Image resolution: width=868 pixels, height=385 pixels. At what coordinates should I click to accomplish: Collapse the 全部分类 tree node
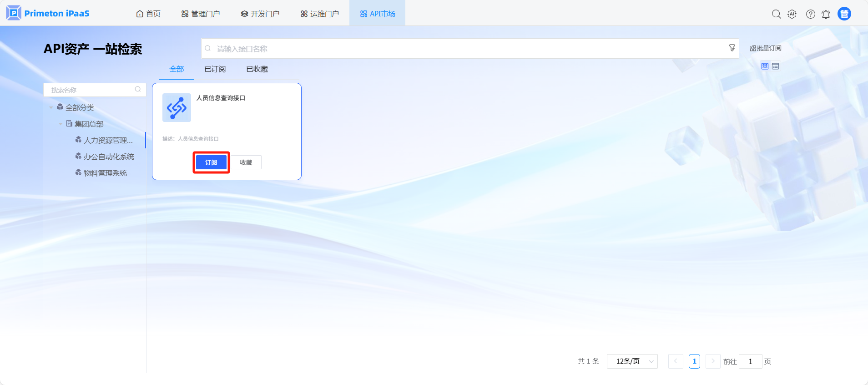point(51,108)
